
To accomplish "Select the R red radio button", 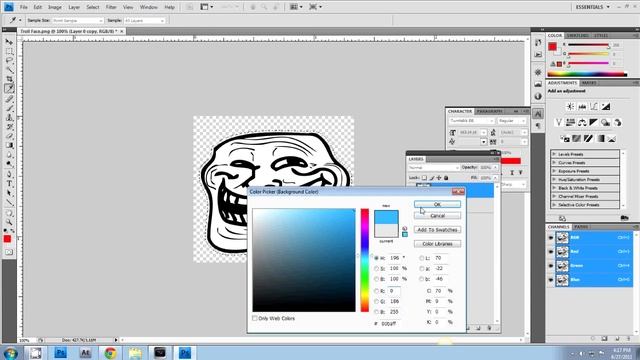I will point(376,291).
